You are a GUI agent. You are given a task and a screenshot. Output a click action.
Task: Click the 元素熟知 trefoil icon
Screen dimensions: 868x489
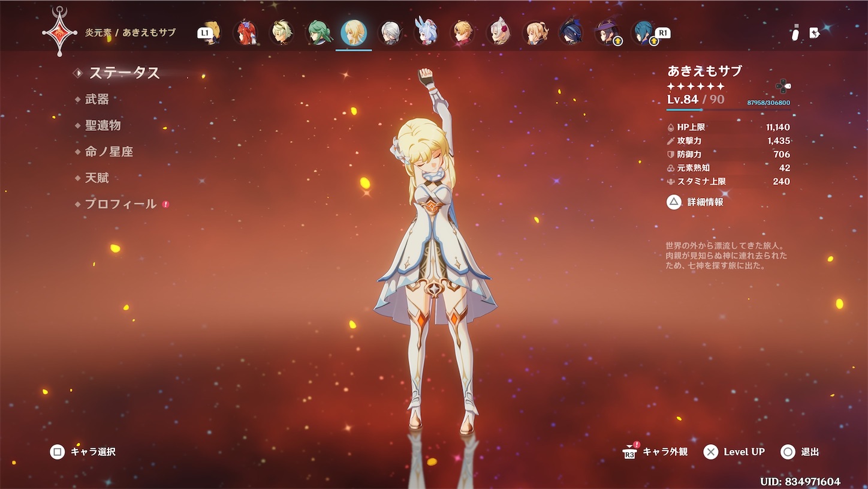click(671, 168)
